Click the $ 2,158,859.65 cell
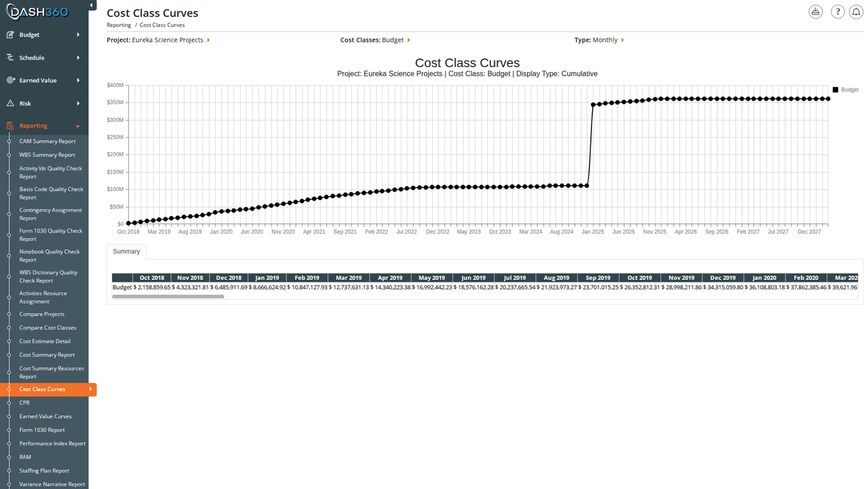 tap(152, 287)
